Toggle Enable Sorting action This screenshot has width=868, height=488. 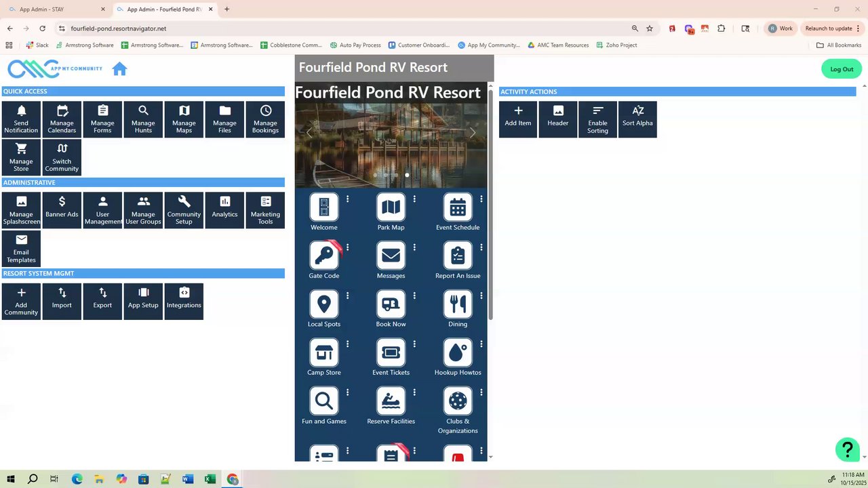click(597, 119)
